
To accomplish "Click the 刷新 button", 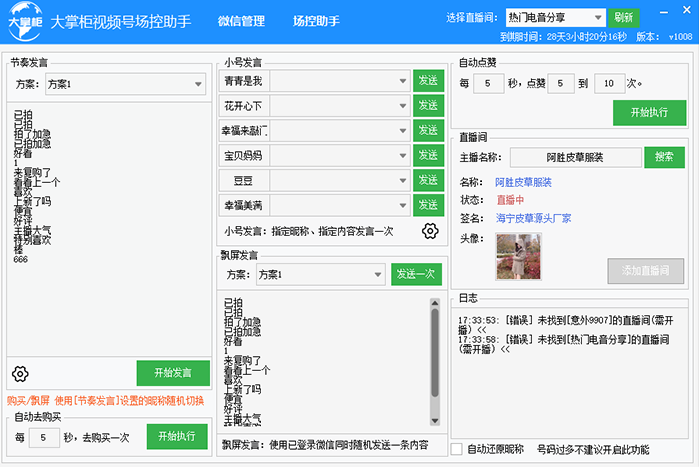I will click(x=623, y=17).
